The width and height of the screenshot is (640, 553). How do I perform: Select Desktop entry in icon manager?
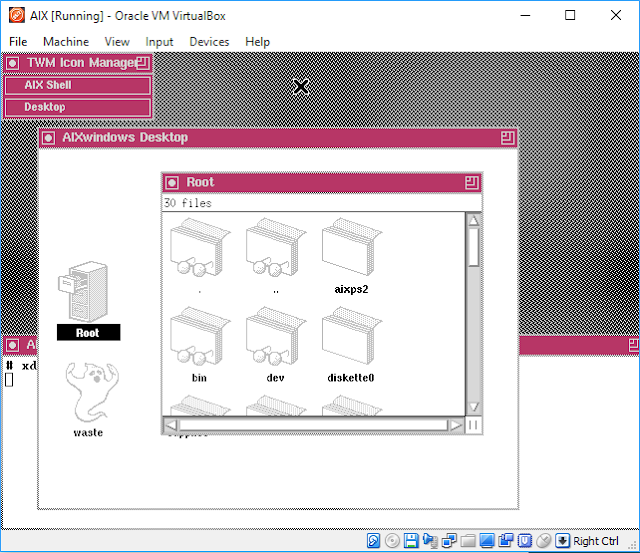(78, 107)
